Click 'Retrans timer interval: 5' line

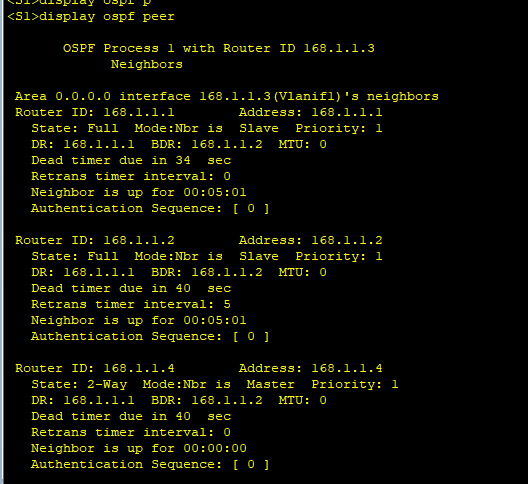tap(131, 304)
